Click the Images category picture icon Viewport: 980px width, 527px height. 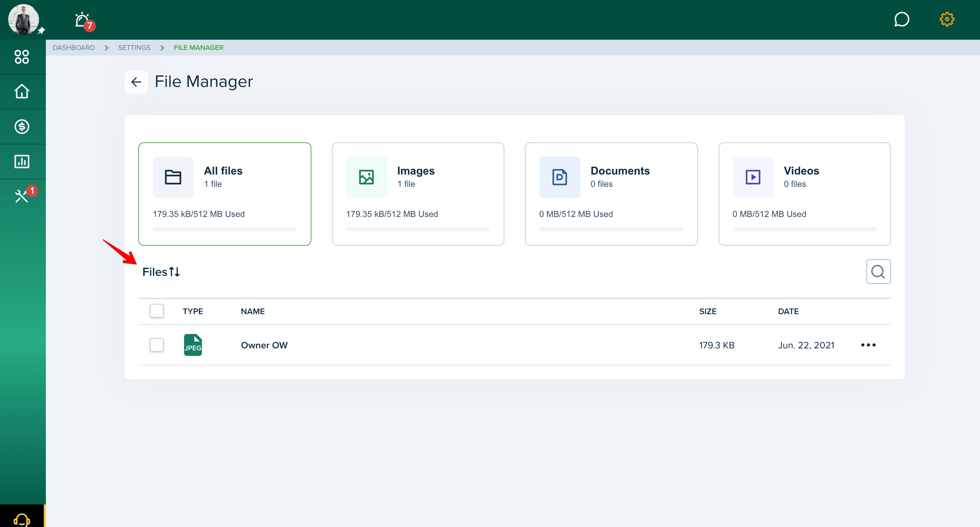pyautogui.click(x=366, y=177)
